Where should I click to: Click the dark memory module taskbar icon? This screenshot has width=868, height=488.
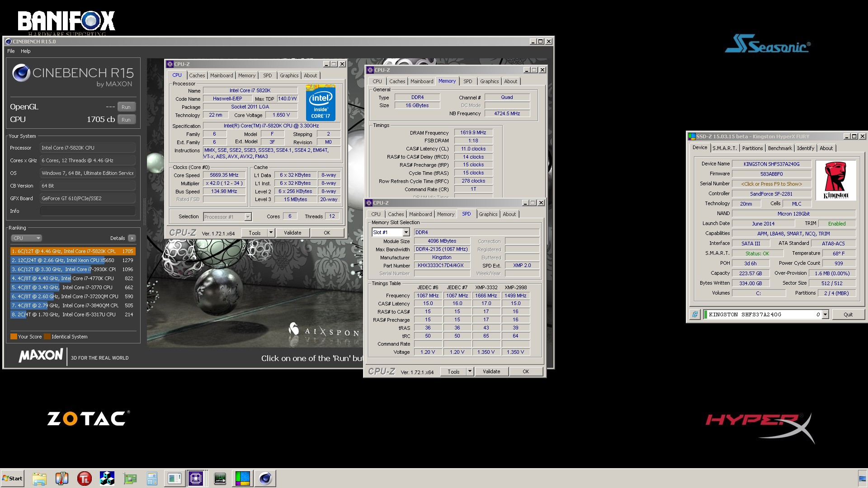point(220,479)
